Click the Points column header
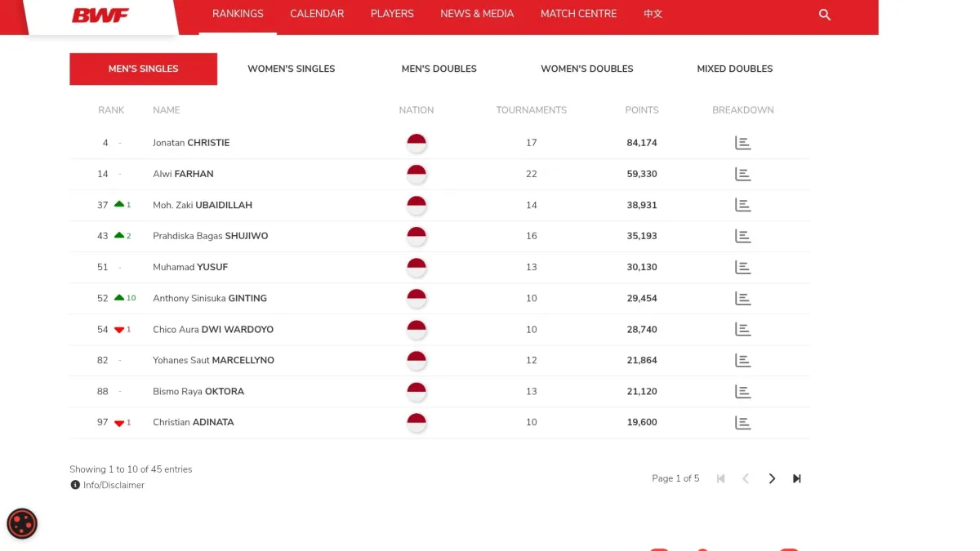The image size is (980, 551). [x=642, y=110]
